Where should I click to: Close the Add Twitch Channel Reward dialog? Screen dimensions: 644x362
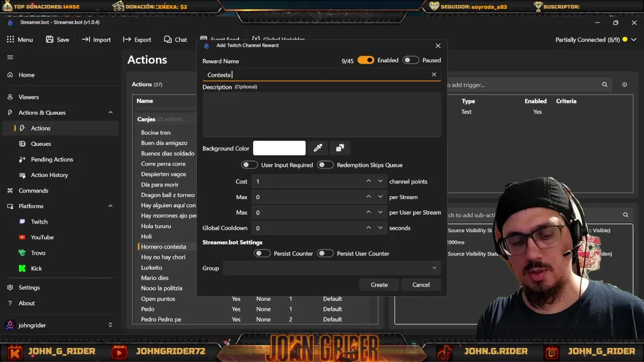tap(438, 46)
